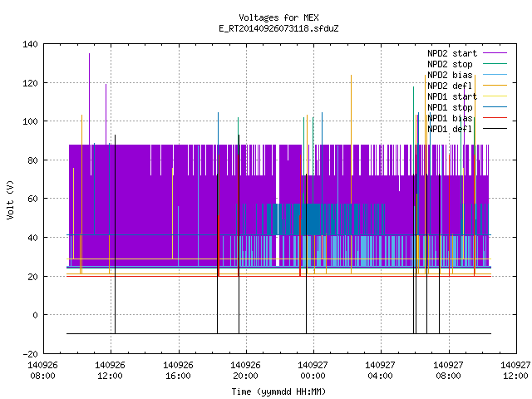Click the tallest purple spike near 135 V

[x=90, y=98]
